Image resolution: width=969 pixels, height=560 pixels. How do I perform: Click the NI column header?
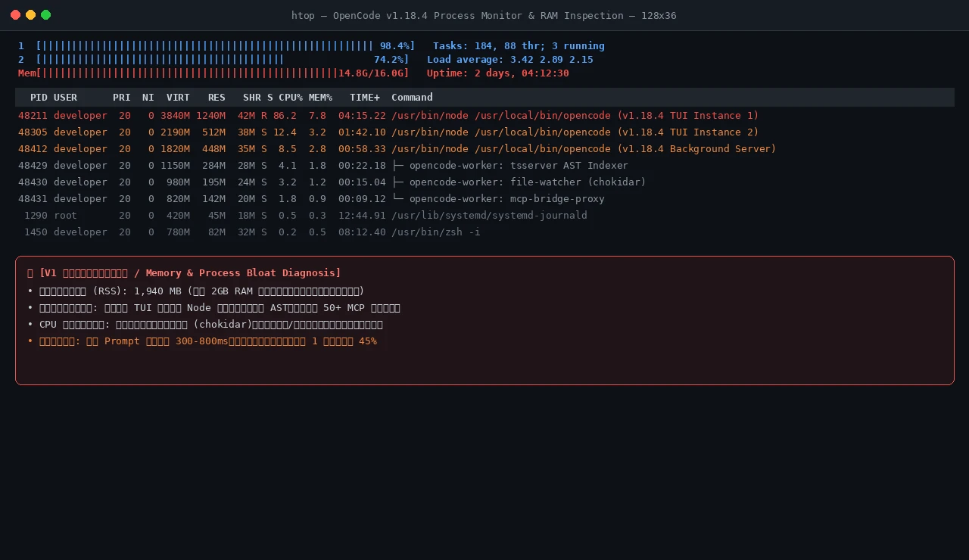pos(148,97)
